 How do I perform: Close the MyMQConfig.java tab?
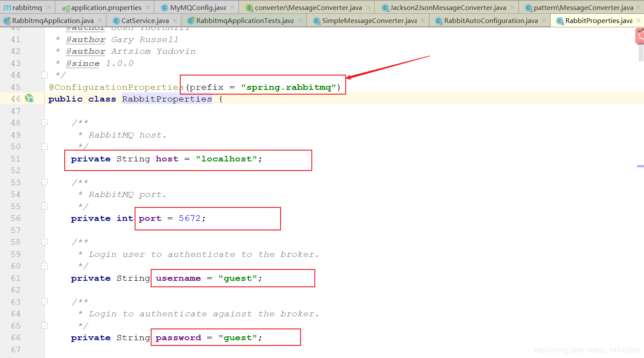pyautogui.click(x=232, y=7)
